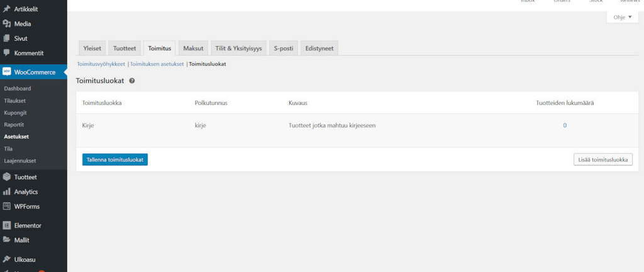Click help question mark beside Toimitusluokat

pos(132,81)
